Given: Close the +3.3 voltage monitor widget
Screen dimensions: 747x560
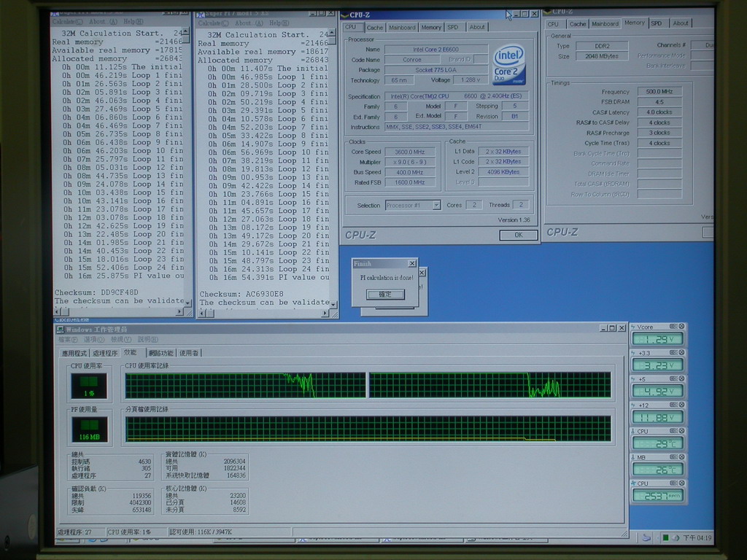Looking at the screenshot, I should click(x=682, y=353).
